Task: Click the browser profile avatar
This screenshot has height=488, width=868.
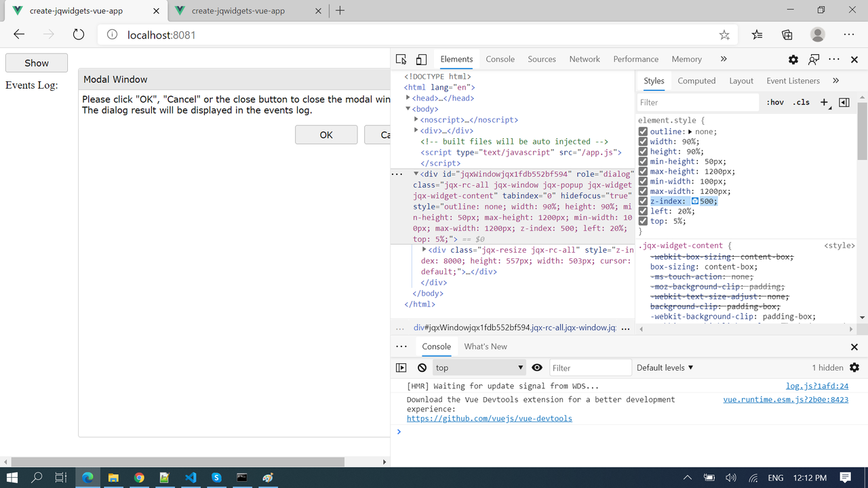Action: coord(818,35)
